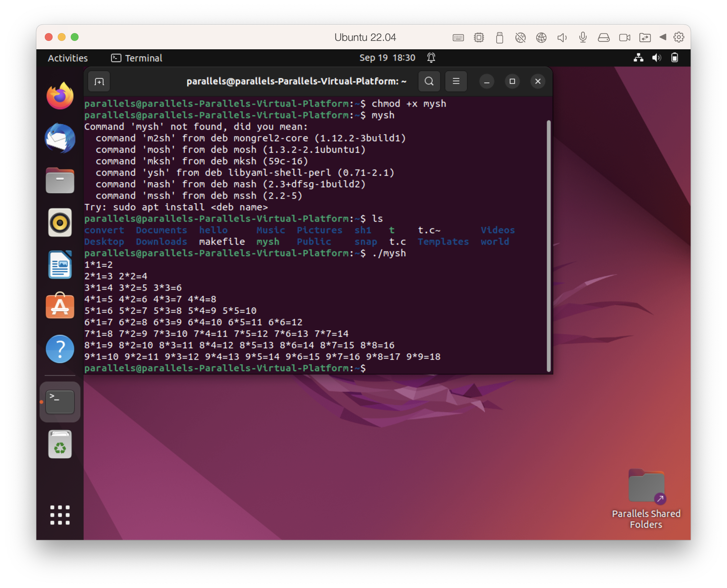The width and height of the screenshot is (727, 588).
Task: Click the disabled sharing icon in Parallels bar
Action: 520,37
